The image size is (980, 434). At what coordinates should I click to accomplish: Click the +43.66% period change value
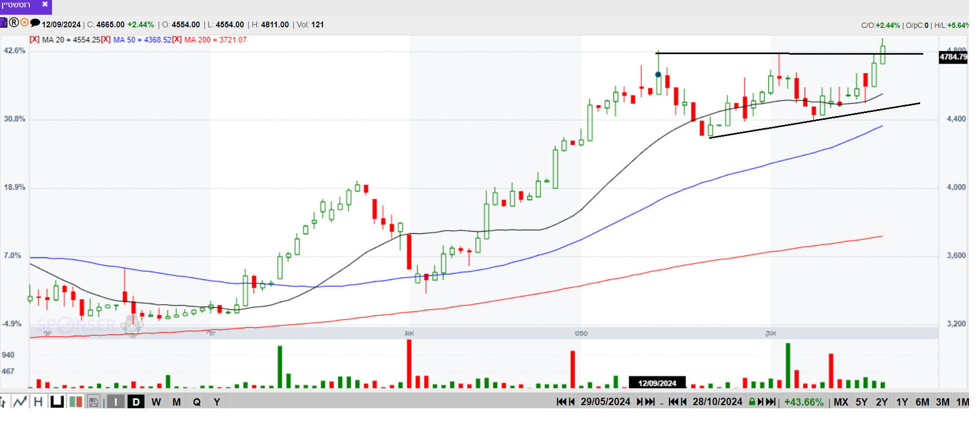804,402
